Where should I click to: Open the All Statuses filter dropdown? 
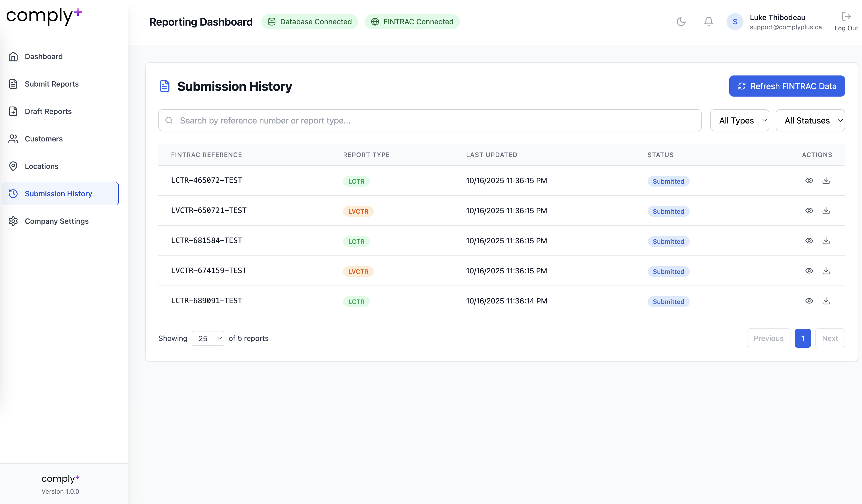pyautogui.click(x=810, y=120)
